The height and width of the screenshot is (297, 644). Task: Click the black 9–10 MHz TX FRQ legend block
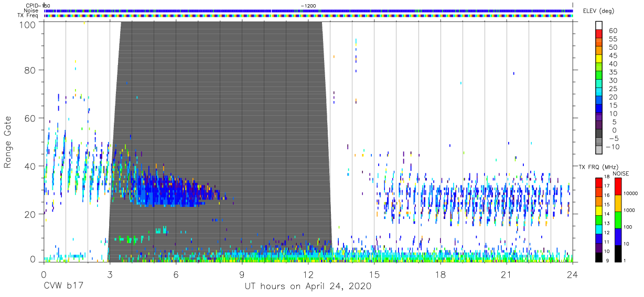(599, 256)
